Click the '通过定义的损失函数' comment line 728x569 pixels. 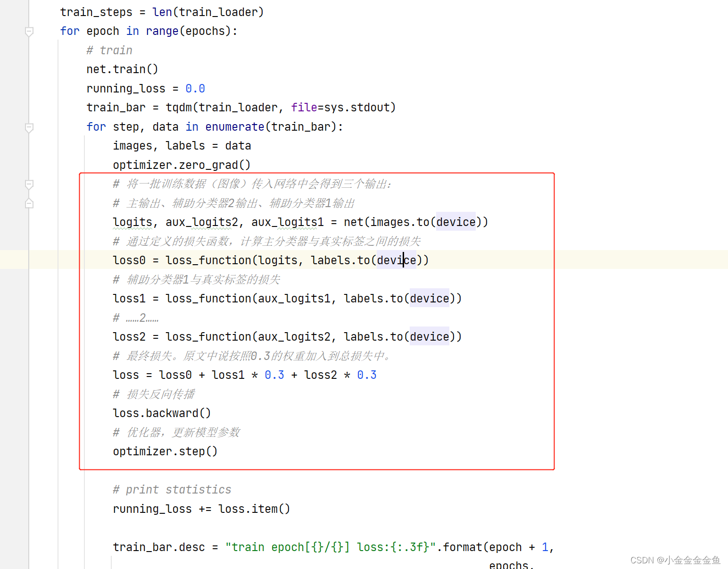point(267,241)
